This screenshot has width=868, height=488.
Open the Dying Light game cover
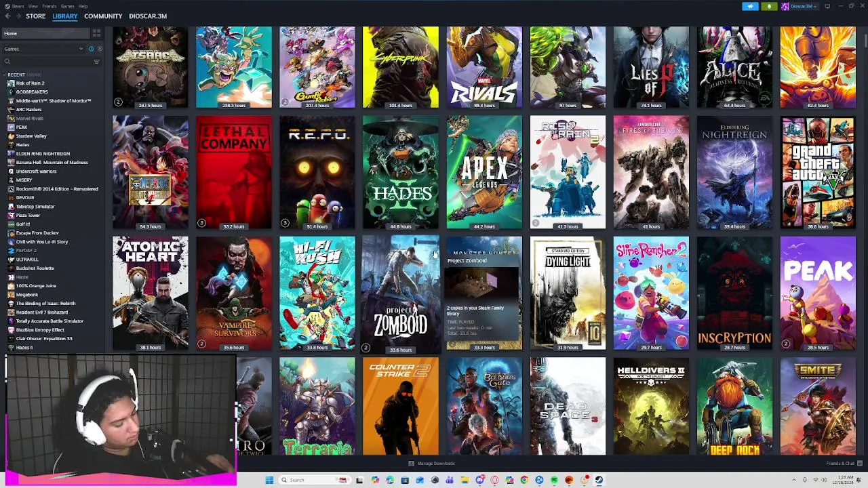tap(568, 293)
